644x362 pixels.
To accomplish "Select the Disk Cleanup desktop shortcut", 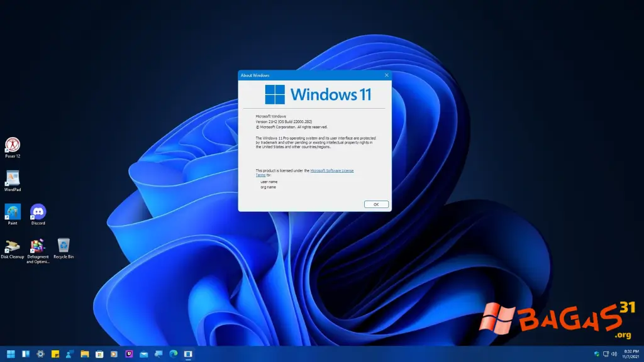I will pyautogui.click(x=13, y=249).
